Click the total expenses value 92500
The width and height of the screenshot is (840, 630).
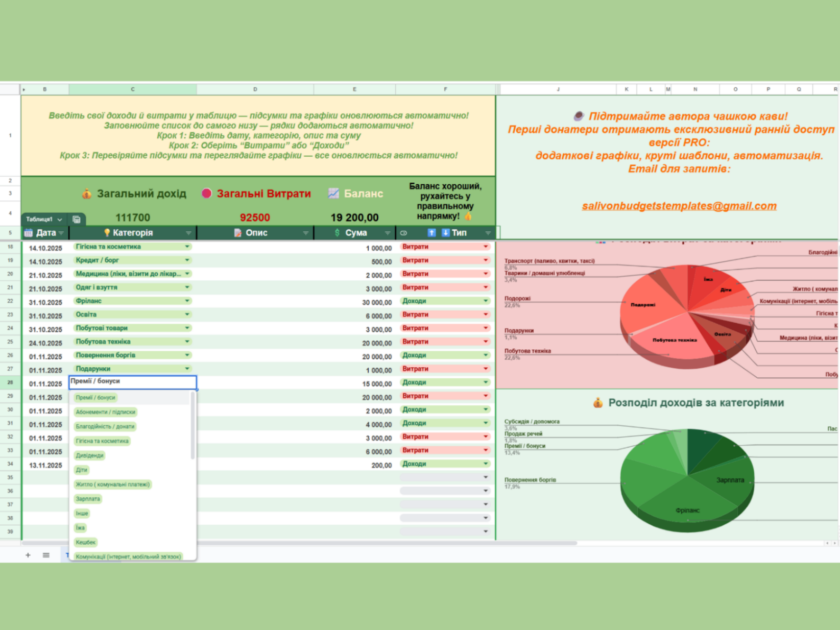pyautogui.click(x=255, y=218)
